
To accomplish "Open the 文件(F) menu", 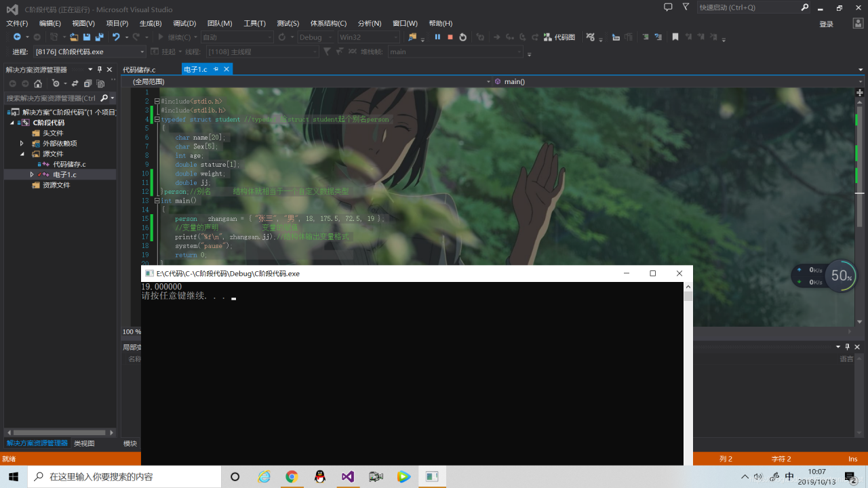I will pyautogui.click(x=17, y=24).
